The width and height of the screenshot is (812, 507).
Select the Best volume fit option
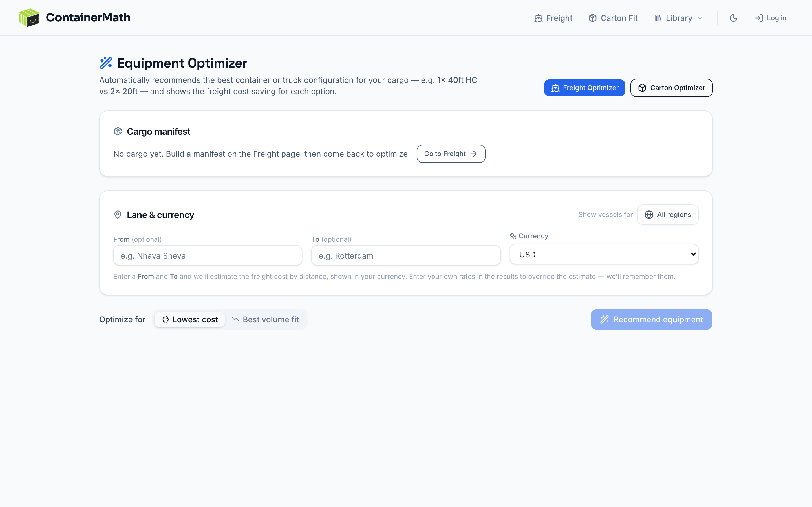pyautogui.click(x=265, y=319)
